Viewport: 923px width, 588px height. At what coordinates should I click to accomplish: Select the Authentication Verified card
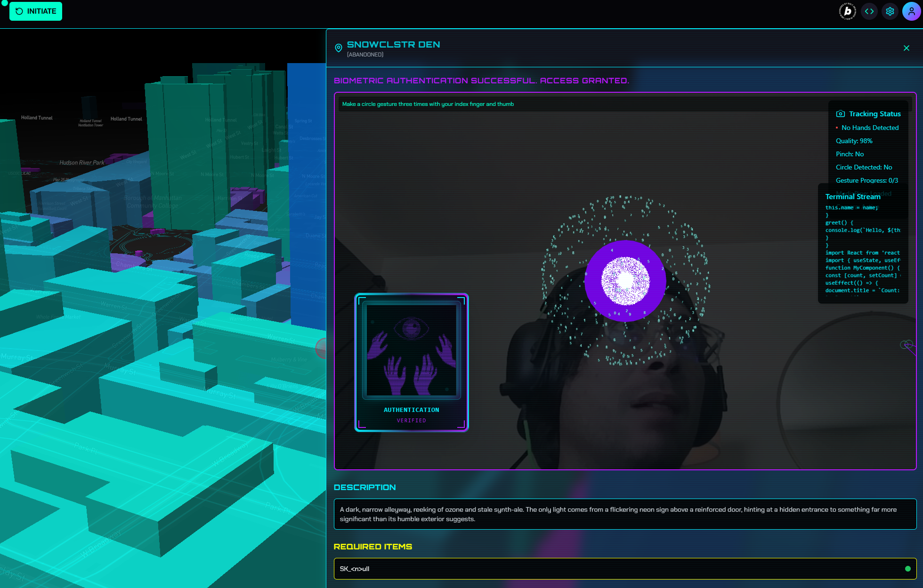(x=411, y=362)
